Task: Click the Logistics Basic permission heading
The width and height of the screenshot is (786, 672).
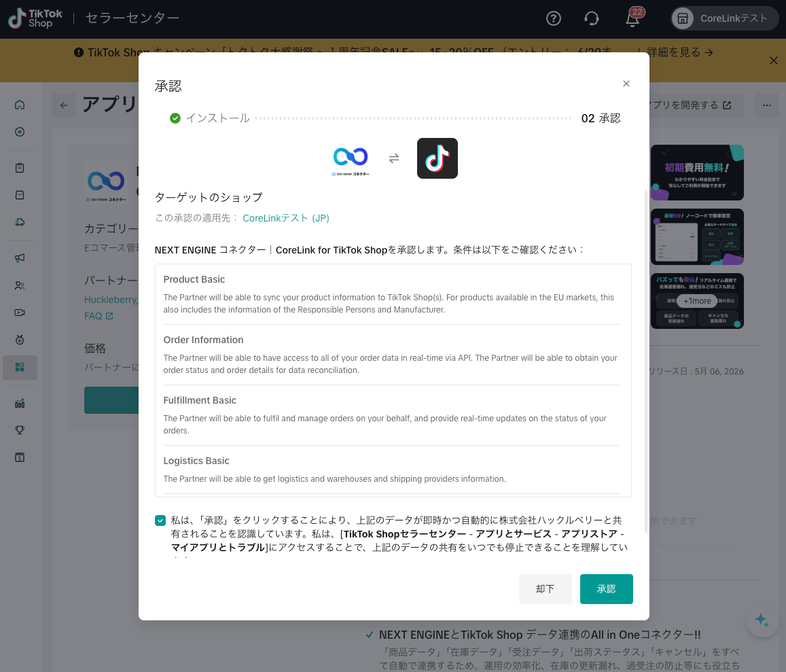Action: (x=196, y=461)
